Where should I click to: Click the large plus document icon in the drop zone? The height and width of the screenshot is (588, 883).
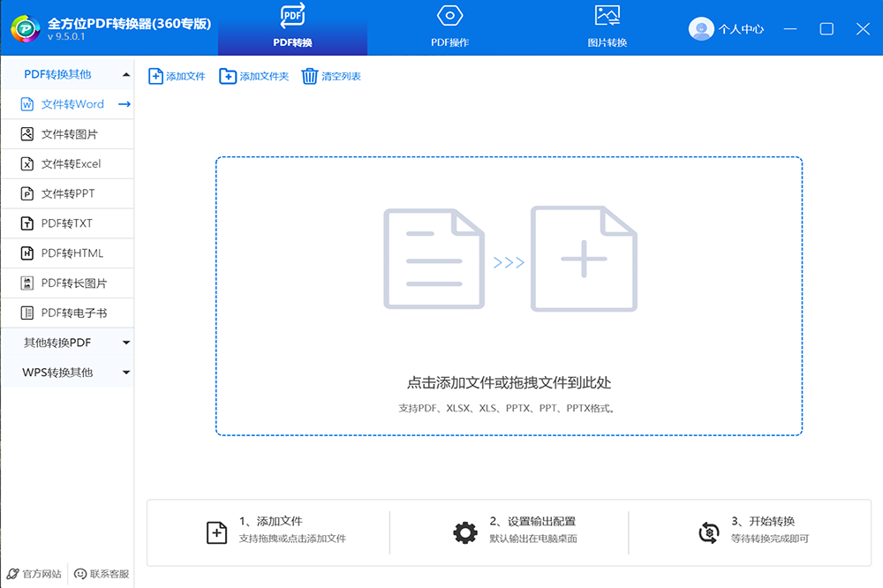[583, 259]
